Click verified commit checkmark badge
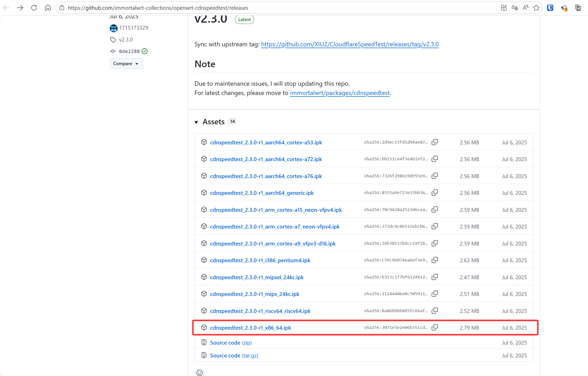 145,51
